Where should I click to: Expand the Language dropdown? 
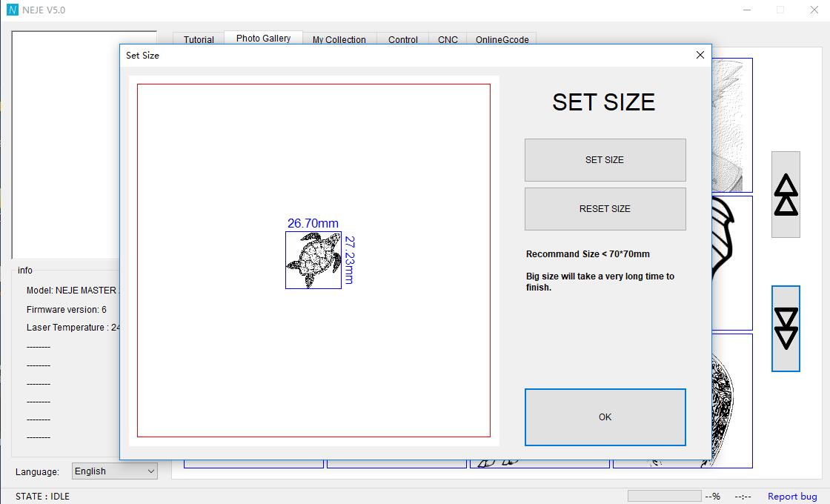coord(115,471)
